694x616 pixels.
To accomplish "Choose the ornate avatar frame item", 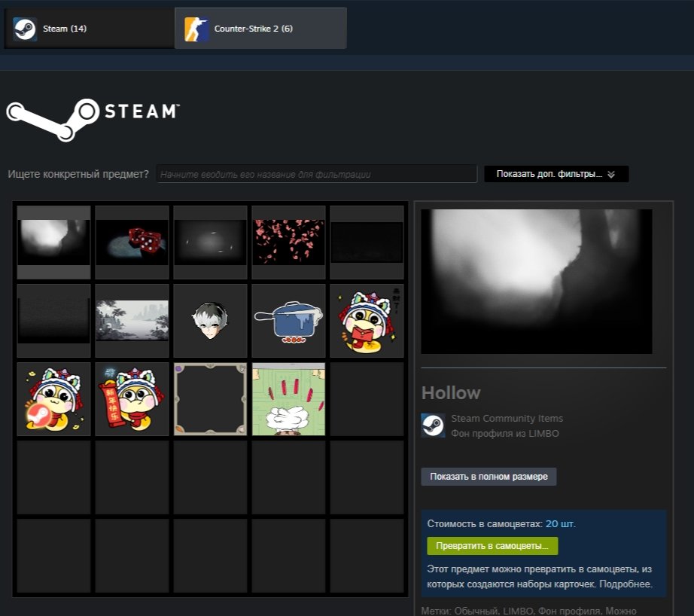I will pyautogui.click(x=210, y=399).
